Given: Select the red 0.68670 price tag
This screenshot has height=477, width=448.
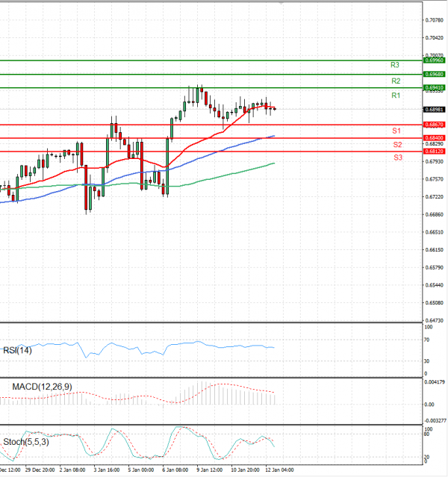Looking at the screenshot, I should coord(435,125).
